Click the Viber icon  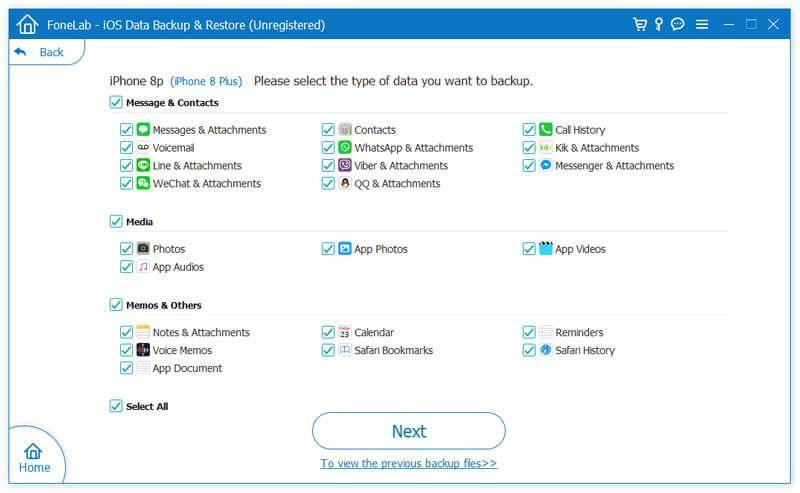tap(345, 165)
